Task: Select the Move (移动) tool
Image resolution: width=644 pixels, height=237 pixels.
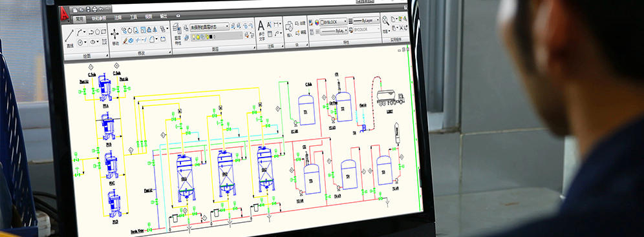Action: pyautogui.click(x=114, y=36)
